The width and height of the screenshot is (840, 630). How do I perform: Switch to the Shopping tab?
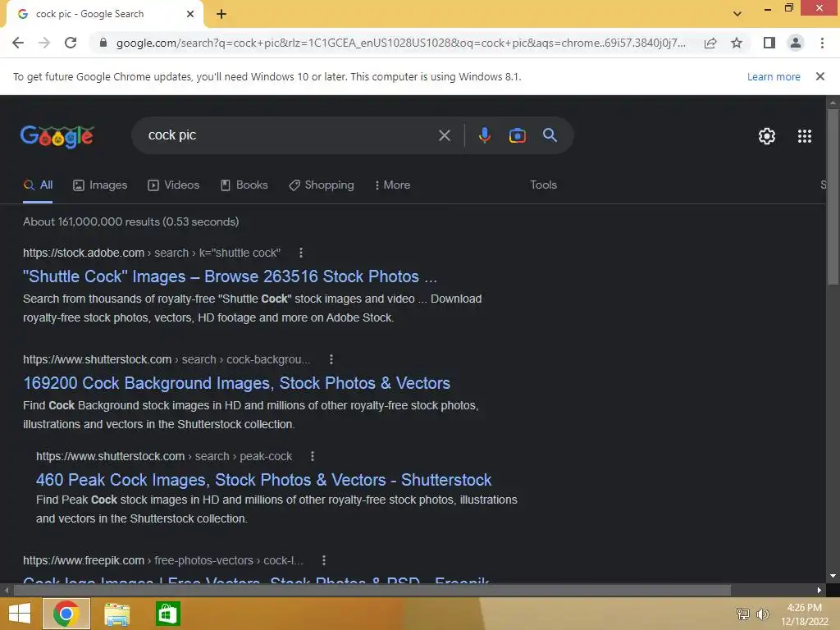(322, 185)
